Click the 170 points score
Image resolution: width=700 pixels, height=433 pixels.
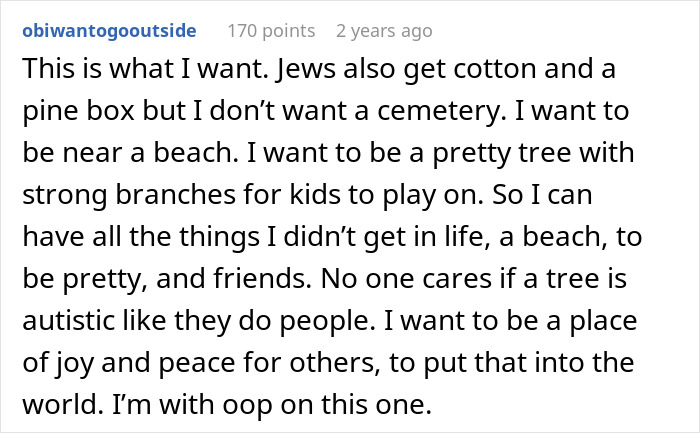coord(272,31)
